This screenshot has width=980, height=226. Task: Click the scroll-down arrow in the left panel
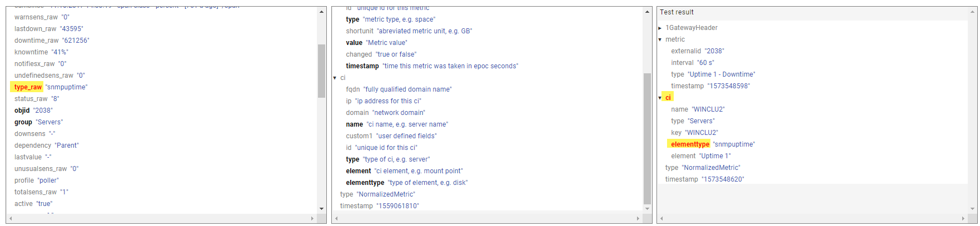[x=321, y=209]
